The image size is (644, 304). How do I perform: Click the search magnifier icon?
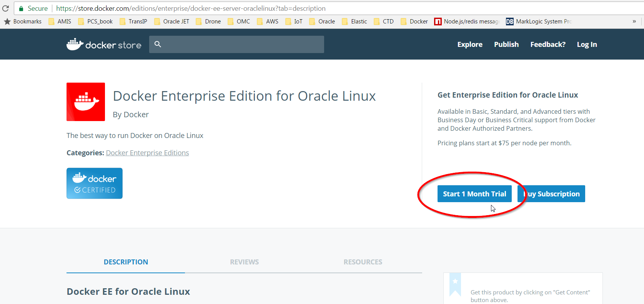[158, 44]
